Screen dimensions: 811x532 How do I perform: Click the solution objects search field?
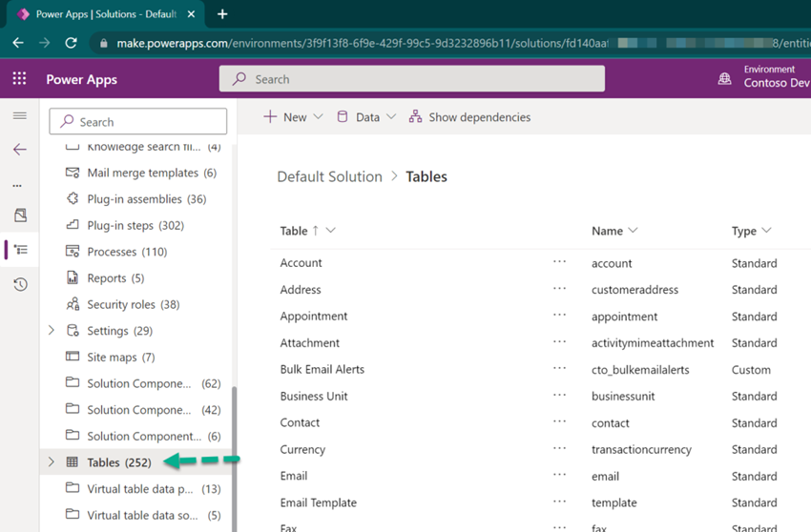[138, 121]
